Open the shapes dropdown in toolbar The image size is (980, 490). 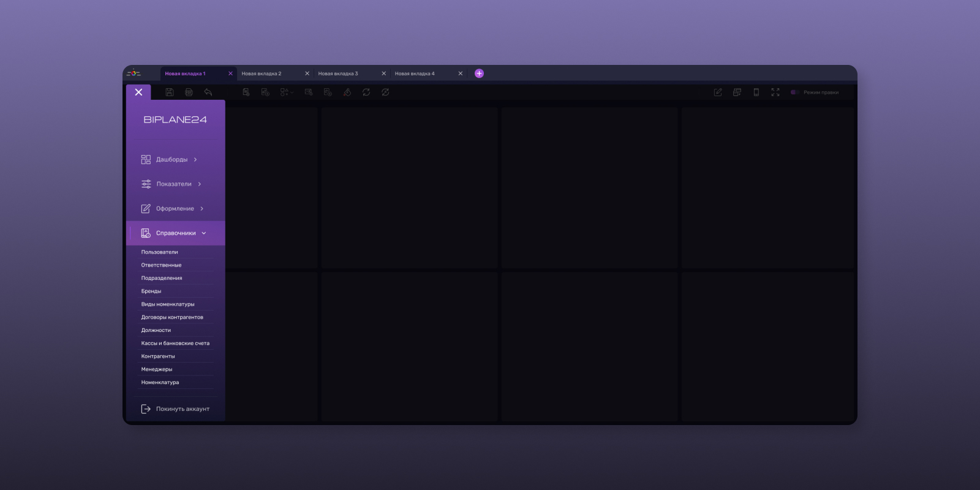click(x=287, y=92)
